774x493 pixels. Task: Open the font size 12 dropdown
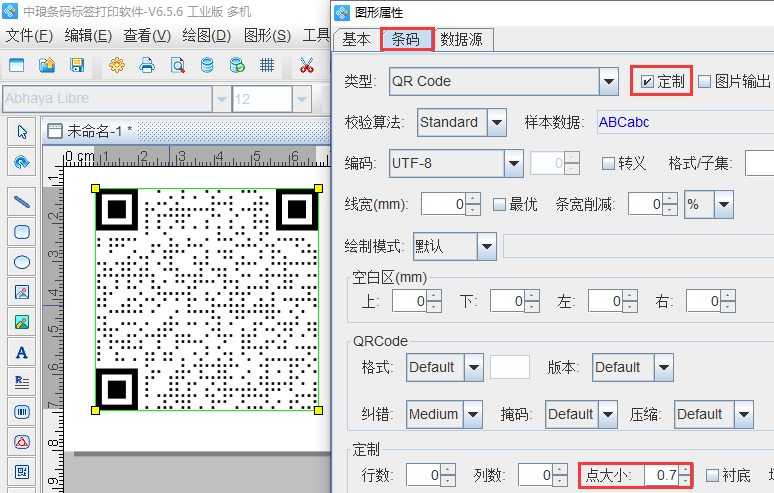point(302,99)
